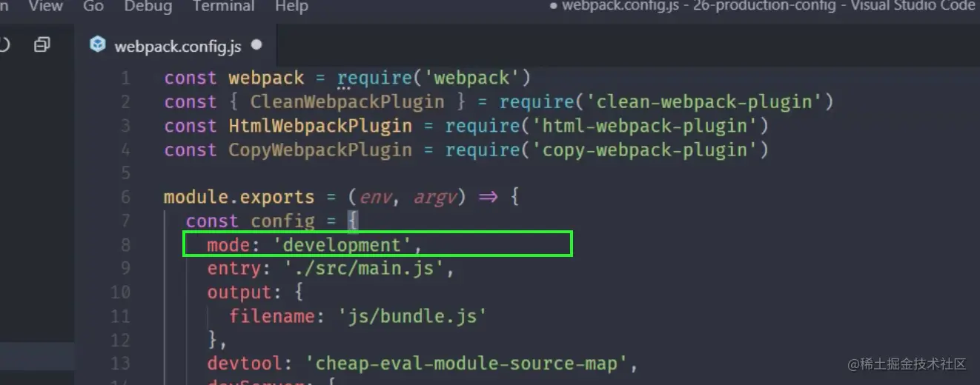
Task: Click the env parameter on line 6
Action: click(x=374, y=198)
